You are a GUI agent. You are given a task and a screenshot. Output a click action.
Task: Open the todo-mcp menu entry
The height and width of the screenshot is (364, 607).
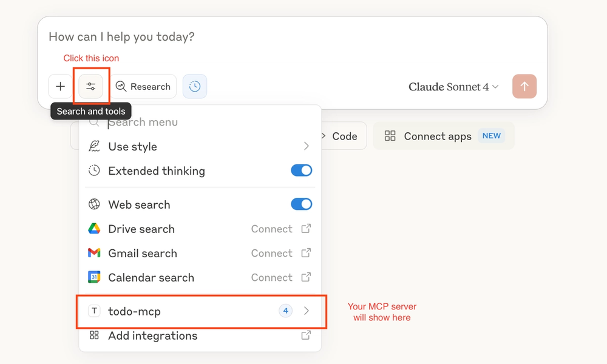click(200, 311)
